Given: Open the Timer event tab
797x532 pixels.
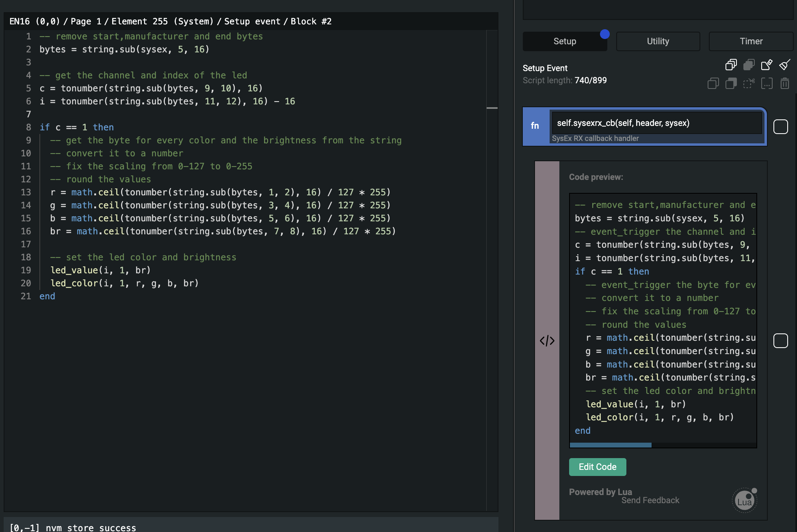Looking at the screenshot, I should click(x=751, y=41).
